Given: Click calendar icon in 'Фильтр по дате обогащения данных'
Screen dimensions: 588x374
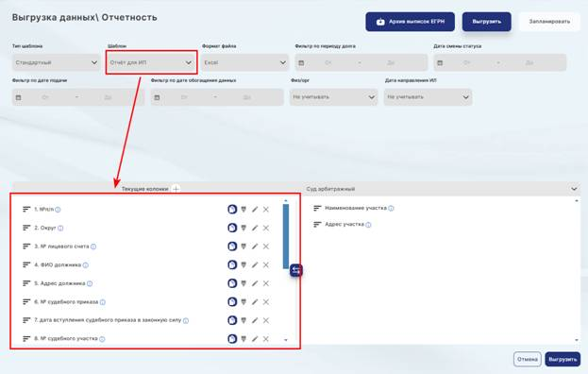Looking at the screenshot, I should pyautogui.click(x=157, y=97).
